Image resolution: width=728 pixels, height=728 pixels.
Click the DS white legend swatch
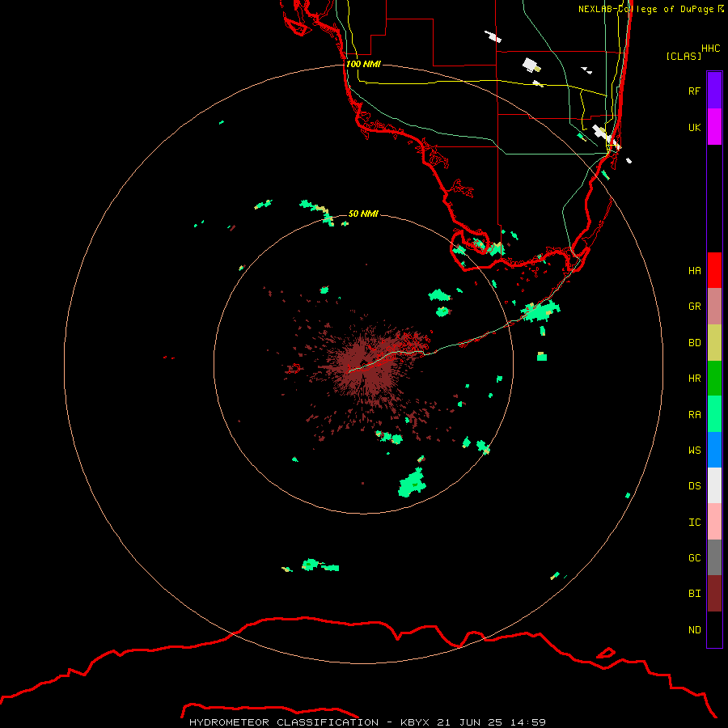pos(714,485)
